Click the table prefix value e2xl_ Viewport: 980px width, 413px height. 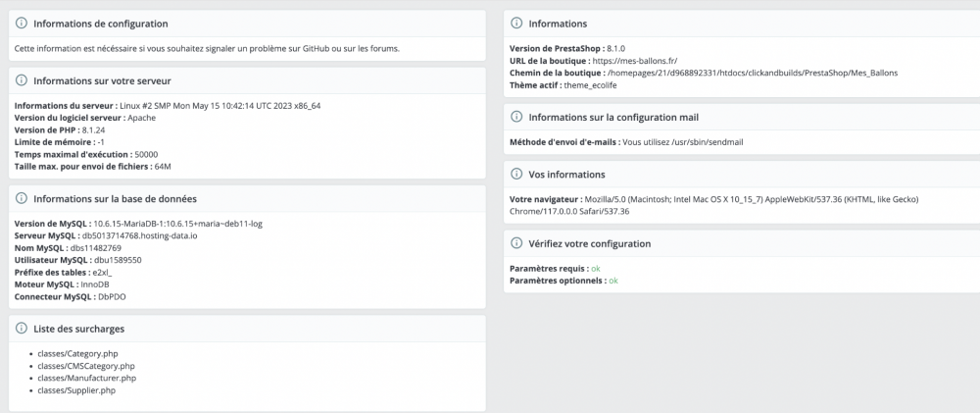click(102, 272)
